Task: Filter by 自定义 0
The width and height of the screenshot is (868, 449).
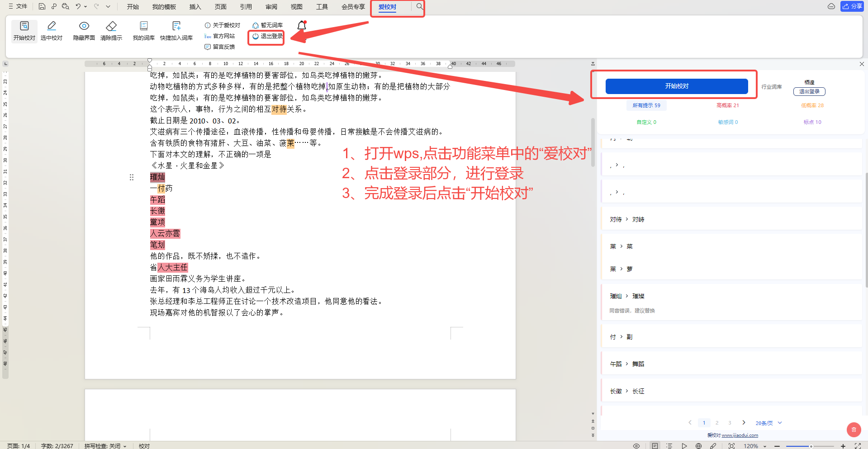Action: coord(646,122)
